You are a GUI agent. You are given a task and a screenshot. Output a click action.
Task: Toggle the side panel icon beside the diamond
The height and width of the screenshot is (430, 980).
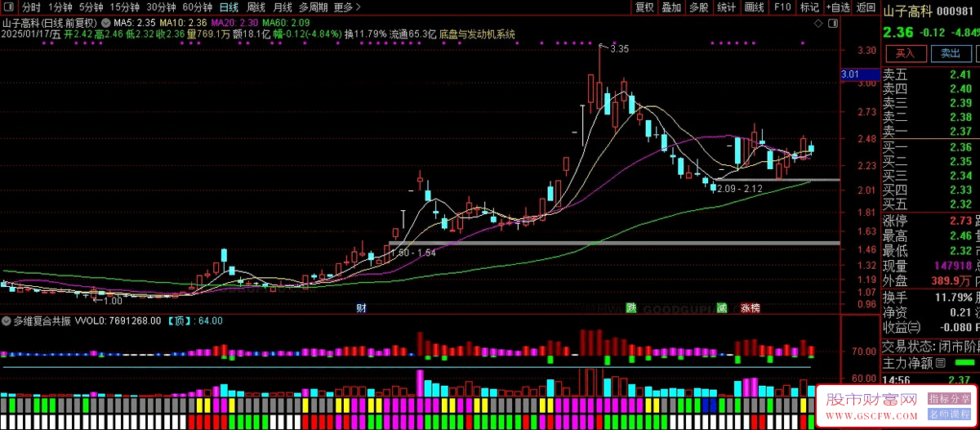coord(833,25)
